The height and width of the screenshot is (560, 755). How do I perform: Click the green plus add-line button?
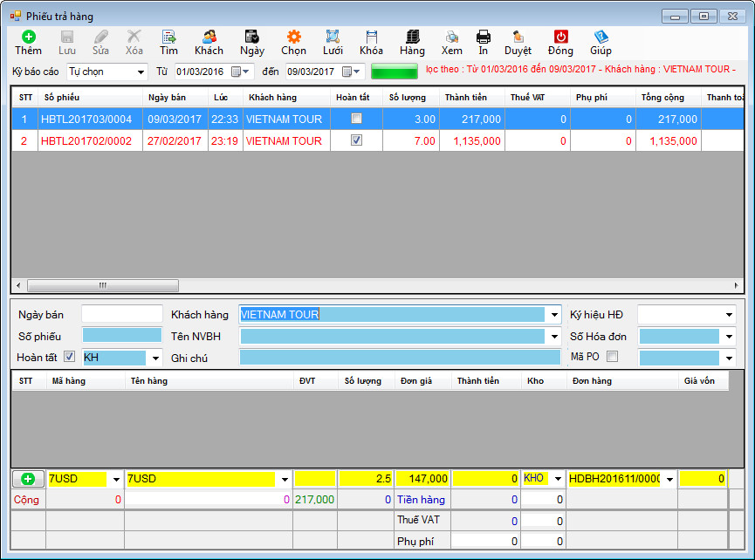(x=28, y=479)
